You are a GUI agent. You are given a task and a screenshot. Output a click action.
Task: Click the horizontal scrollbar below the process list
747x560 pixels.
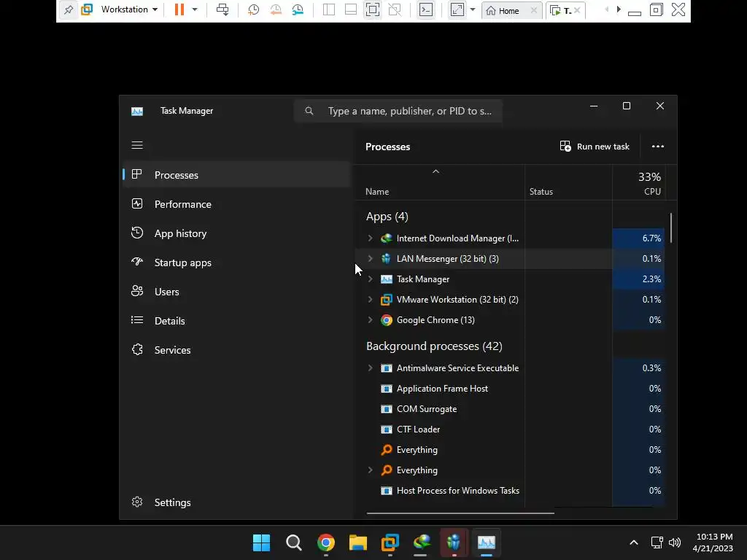click(x=460, y=513)
